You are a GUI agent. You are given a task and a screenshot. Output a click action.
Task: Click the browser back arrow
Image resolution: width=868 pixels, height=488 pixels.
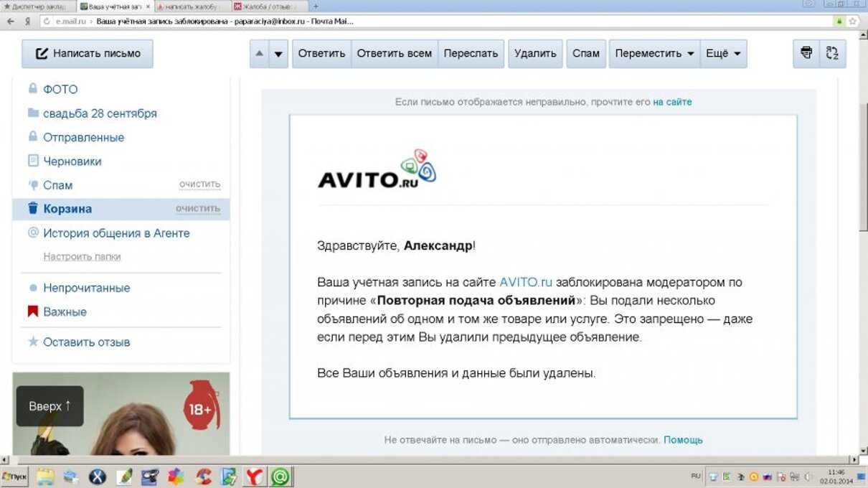click(x=11, y=22)
